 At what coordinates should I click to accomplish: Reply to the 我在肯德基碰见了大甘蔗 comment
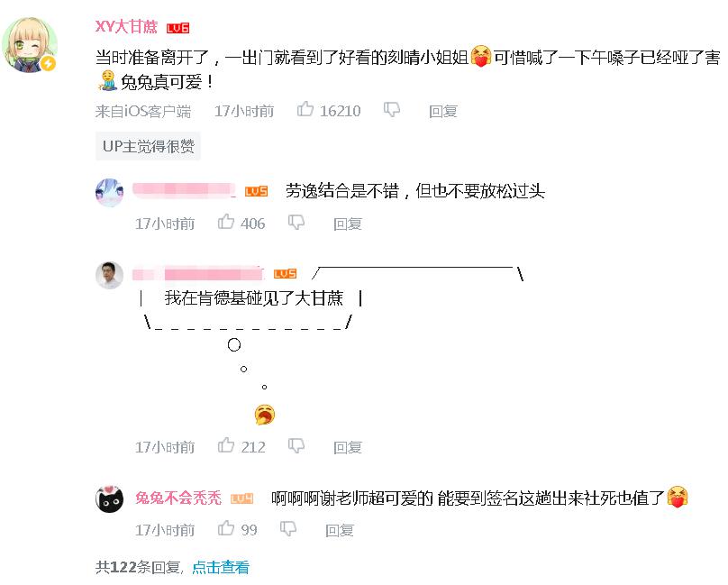click(x=347, y=447)
